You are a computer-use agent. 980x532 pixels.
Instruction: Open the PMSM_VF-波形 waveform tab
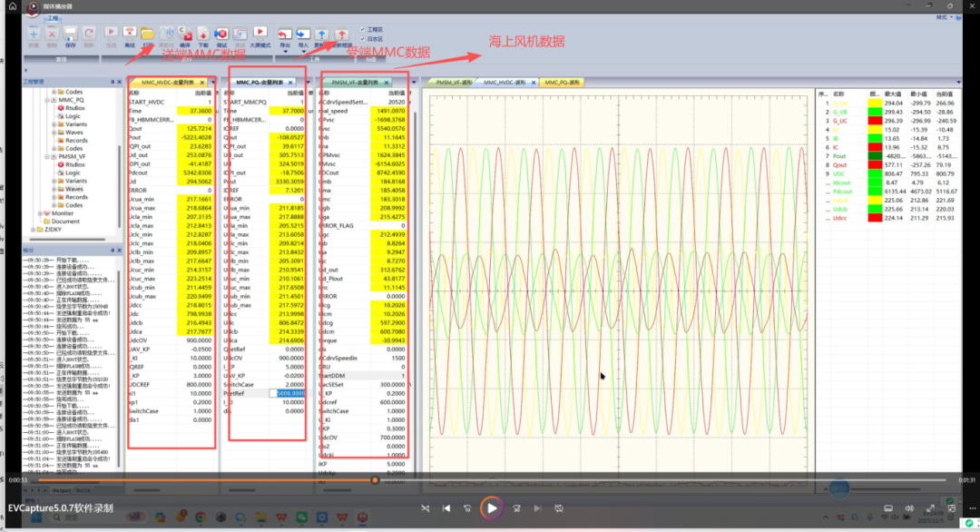(454, 83)
